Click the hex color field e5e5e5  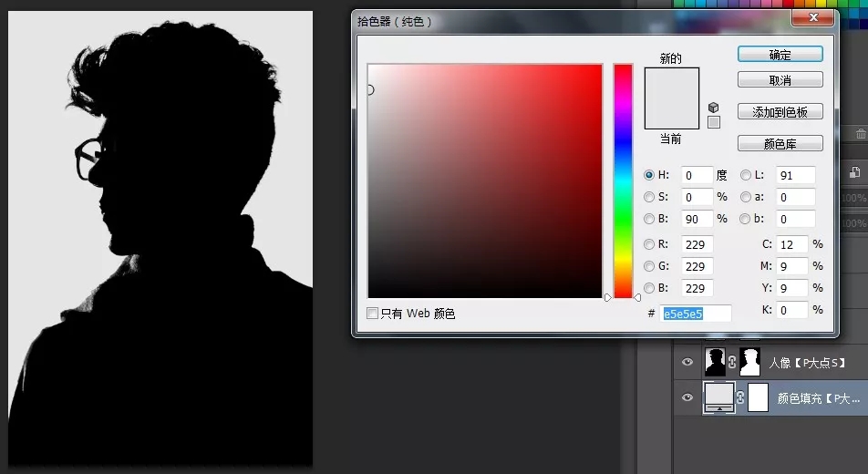[x=696, y=314]
